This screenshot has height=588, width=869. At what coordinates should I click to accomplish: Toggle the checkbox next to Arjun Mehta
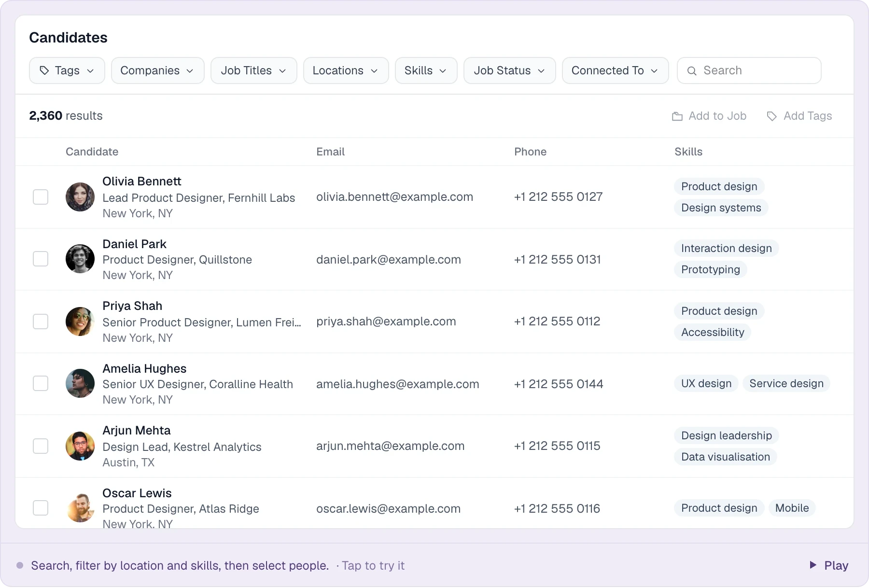(x=41, y=446)
